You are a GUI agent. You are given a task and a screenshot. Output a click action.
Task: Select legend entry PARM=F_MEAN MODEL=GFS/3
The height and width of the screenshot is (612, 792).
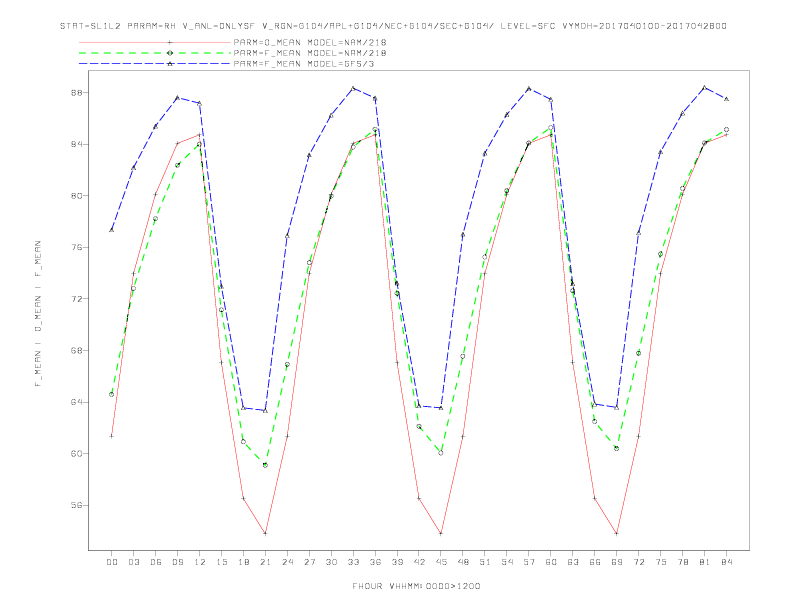(304, 64)
